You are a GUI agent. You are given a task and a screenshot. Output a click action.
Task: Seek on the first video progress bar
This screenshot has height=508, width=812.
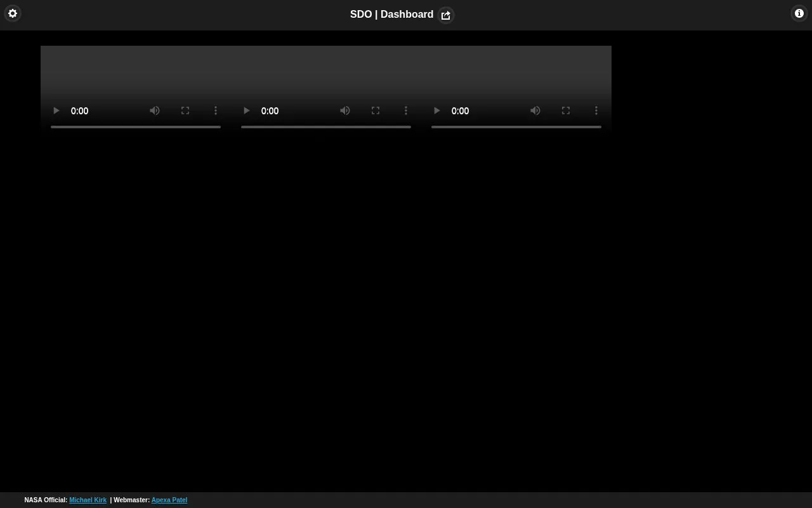click(136, 127)
